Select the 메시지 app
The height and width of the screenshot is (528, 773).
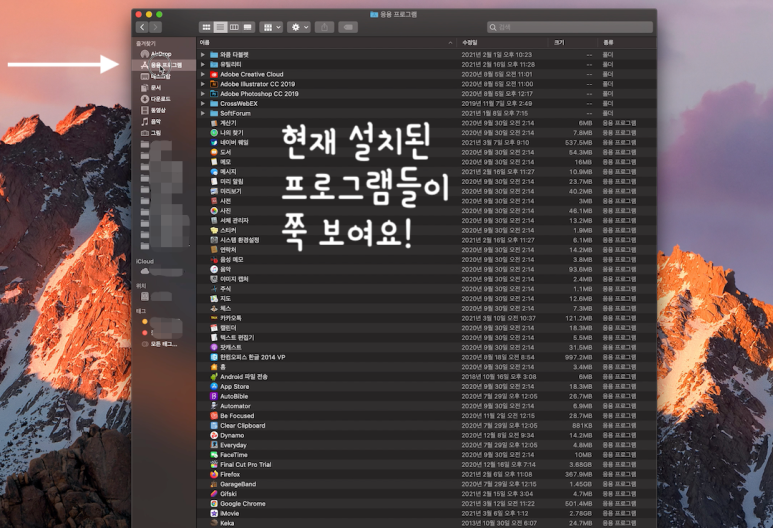point(223,172)
